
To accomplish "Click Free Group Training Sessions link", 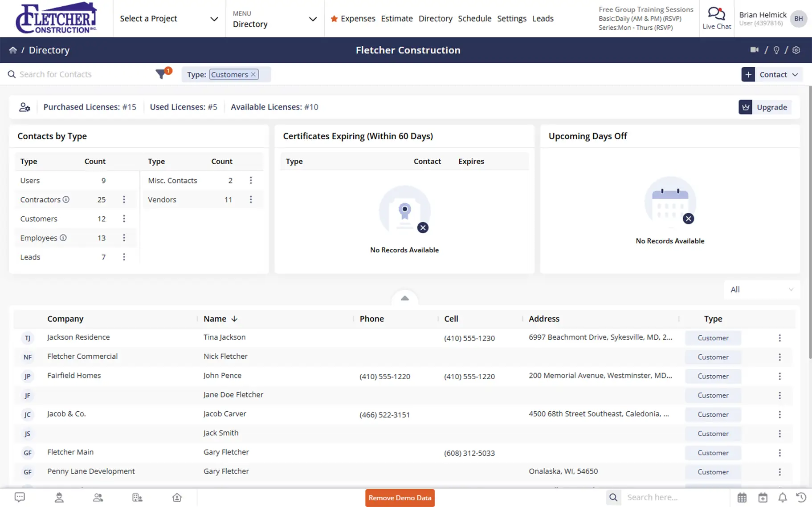I will pos(646,9).
